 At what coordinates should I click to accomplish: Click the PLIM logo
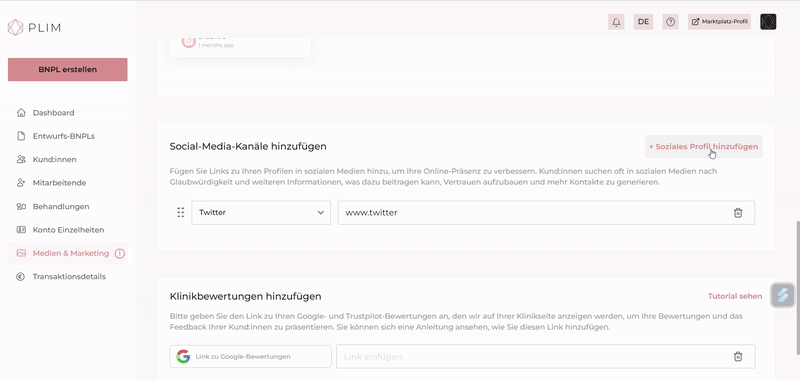click(34, 28)
